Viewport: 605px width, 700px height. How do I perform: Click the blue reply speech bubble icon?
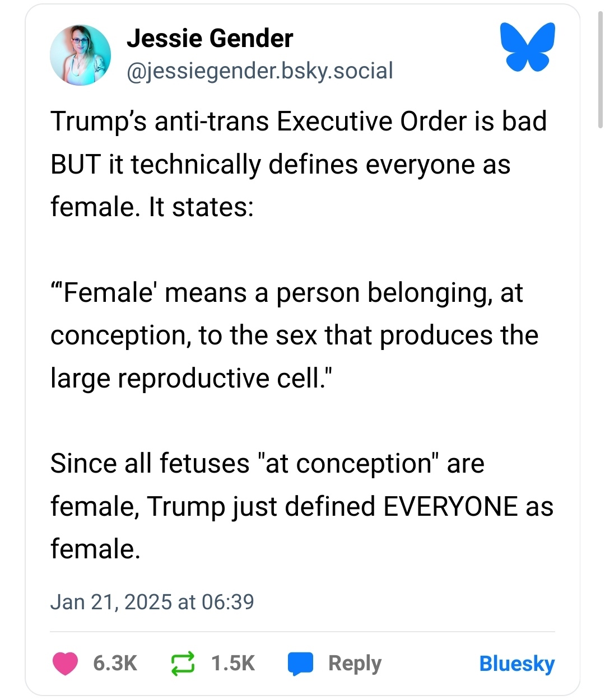(x=300, y=664)
